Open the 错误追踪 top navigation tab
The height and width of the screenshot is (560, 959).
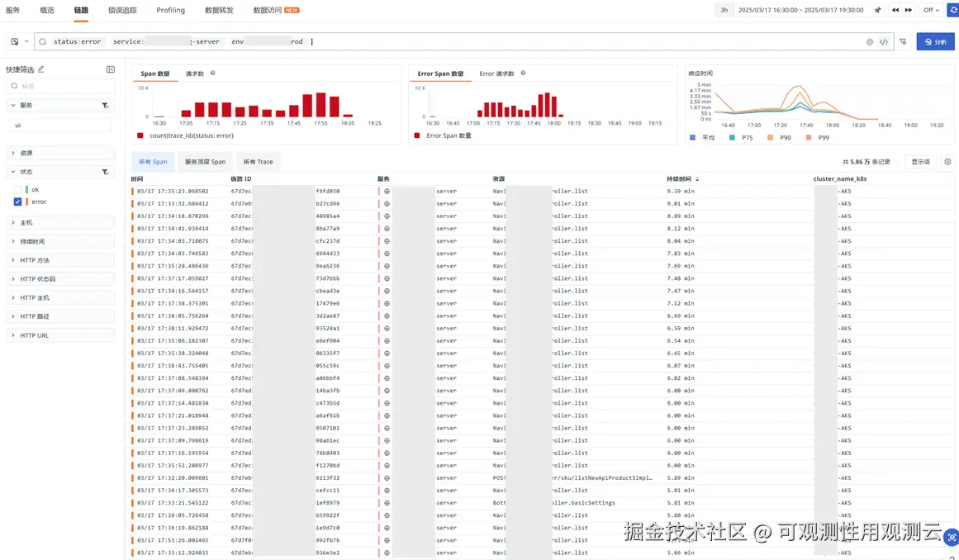[122, 11]
